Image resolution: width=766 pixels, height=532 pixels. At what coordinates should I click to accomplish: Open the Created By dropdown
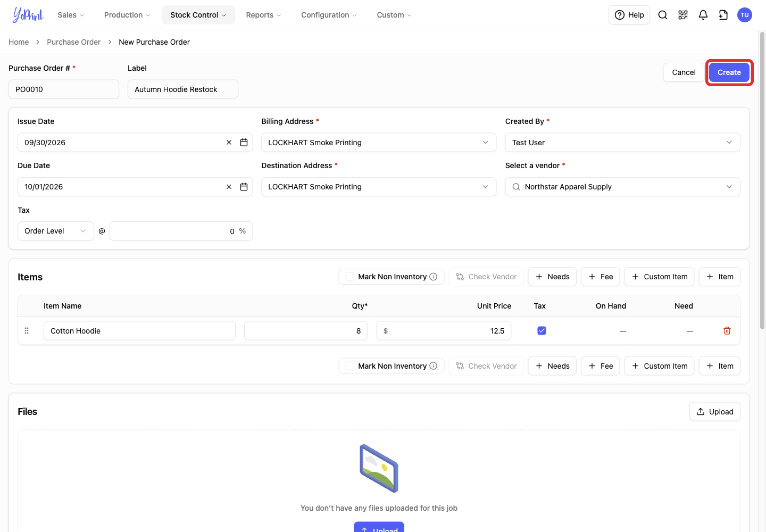pos(622,143)
